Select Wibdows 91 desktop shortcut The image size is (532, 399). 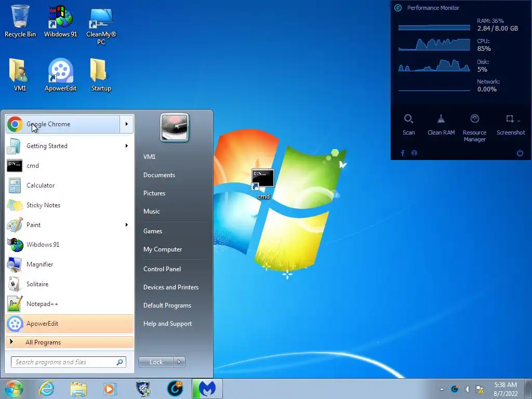click(x=60, y=21)
